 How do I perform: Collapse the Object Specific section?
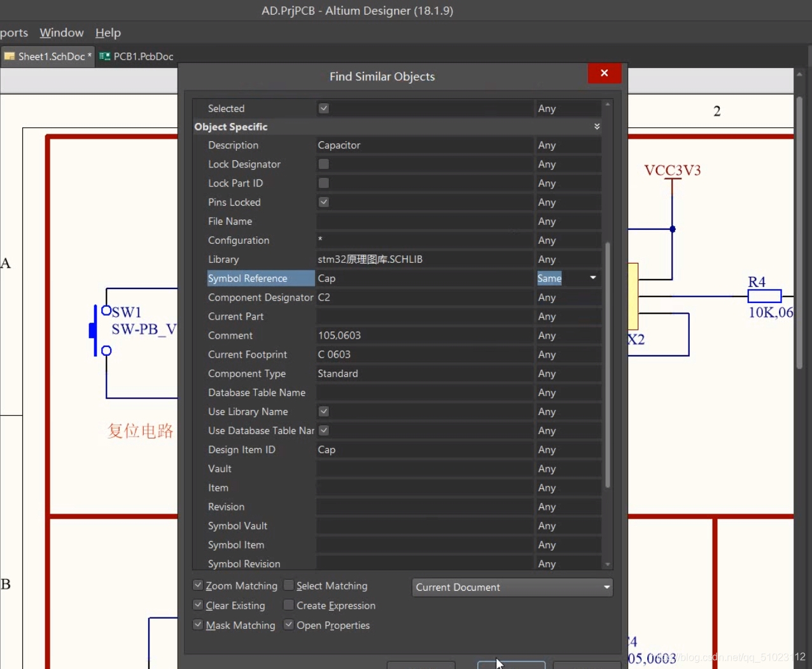point(597,127)
